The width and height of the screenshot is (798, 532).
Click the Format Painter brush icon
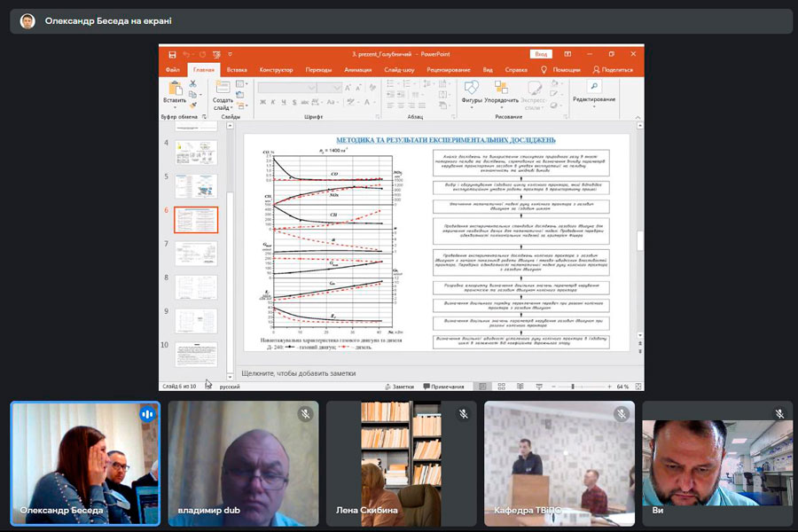click(193, 105)
